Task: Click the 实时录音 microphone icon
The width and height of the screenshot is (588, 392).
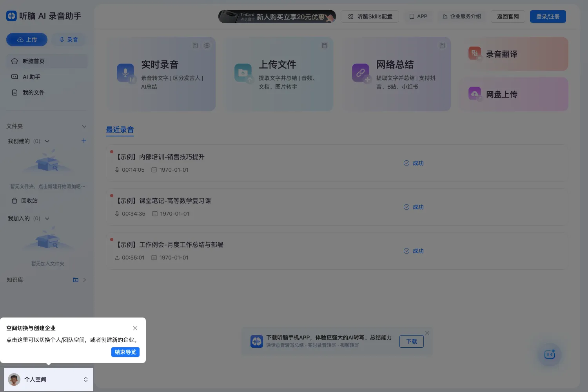Action: click(x=126, y=73)
